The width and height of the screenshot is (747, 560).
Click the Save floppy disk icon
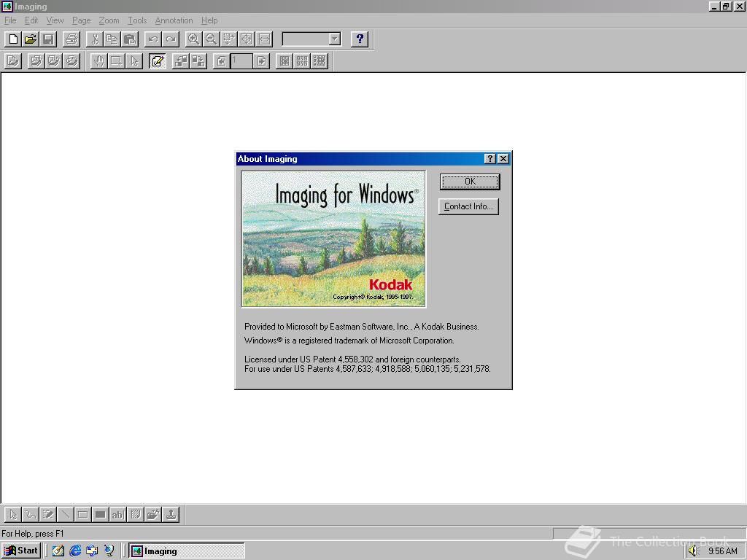pos(48,39)
